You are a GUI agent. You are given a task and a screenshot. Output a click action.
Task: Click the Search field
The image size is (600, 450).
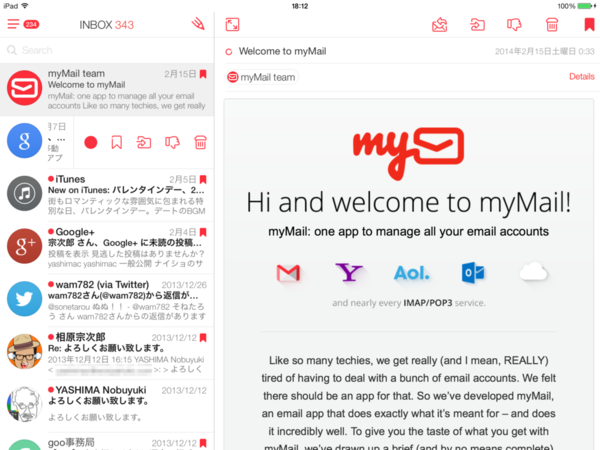[x=107, y=50]
